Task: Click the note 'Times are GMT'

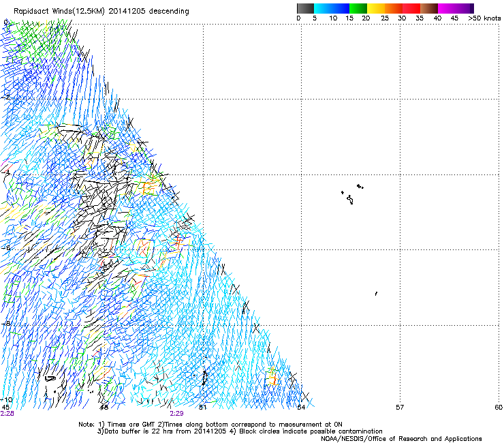Action: [x=131, y=425]
